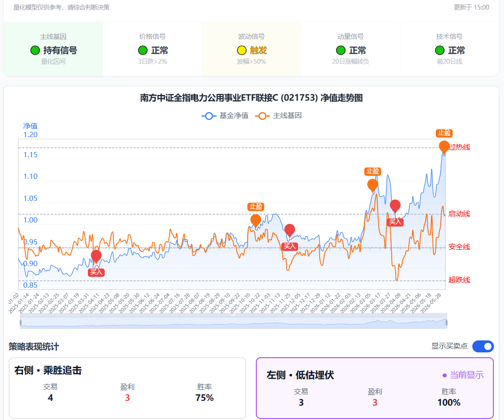Click the 买入 marker near 2025-11-25
This screenshot has height=420, width=504.
pyautogui.click(x=289, y=231)
